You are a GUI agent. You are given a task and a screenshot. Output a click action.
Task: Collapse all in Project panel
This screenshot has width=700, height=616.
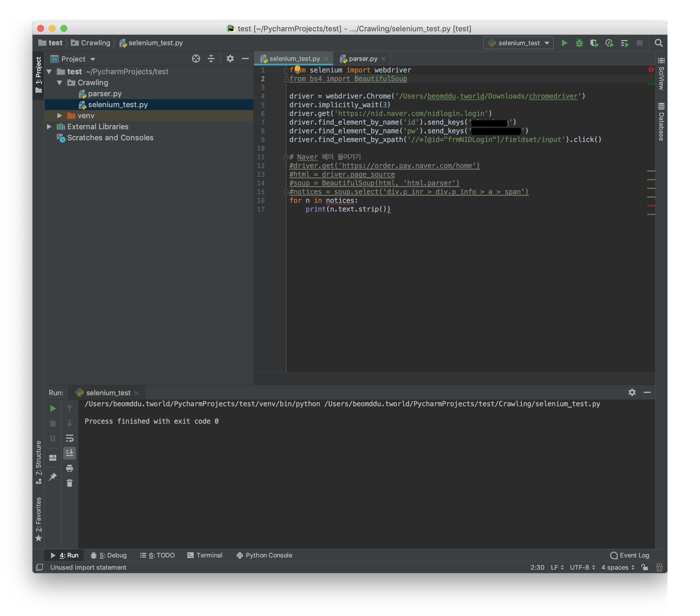211,59
